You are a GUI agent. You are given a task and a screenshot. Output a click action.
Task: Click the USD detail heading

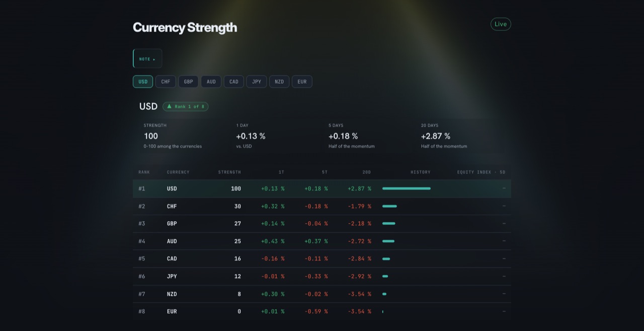[148, 106]
